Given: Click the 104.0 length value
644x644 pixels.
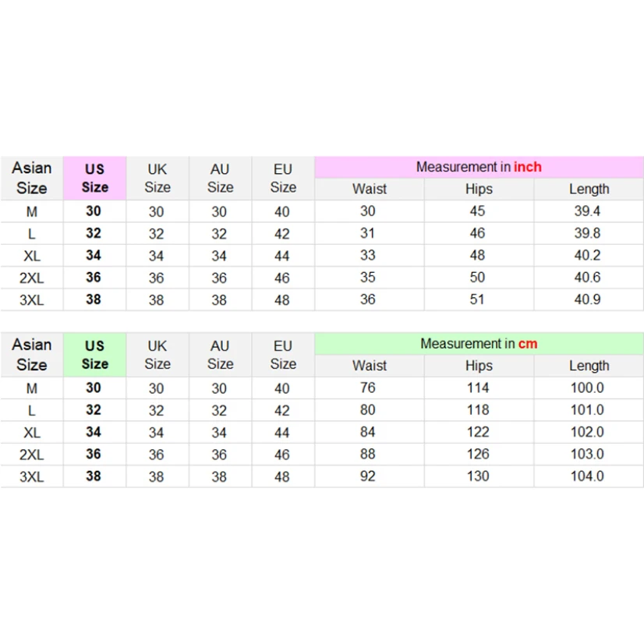Looking at the screenshot, I should [x=588, y=476].
